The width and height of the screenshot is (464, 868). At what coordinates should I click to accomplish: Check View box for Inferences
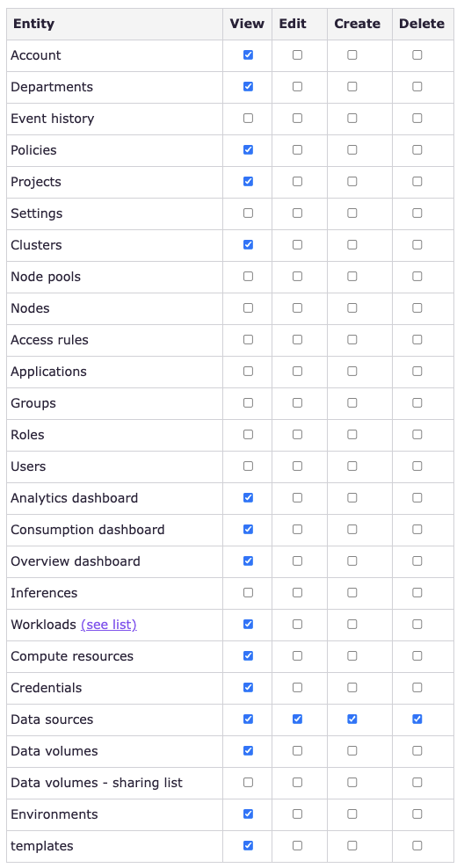tap(248, 592)
